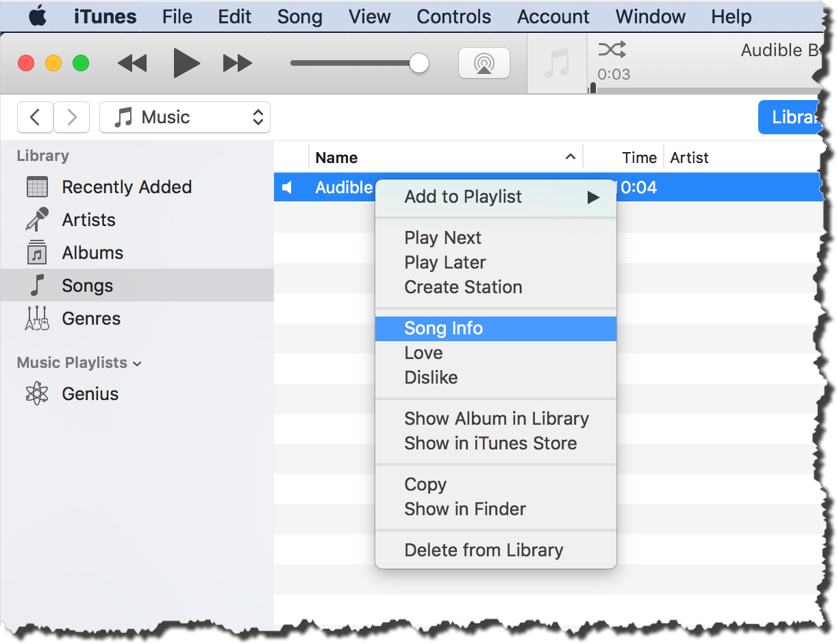Viewport: 837px width, 644px height.
Task: Select Recently Added in the sidebar
Action: [x=137, y=187]
